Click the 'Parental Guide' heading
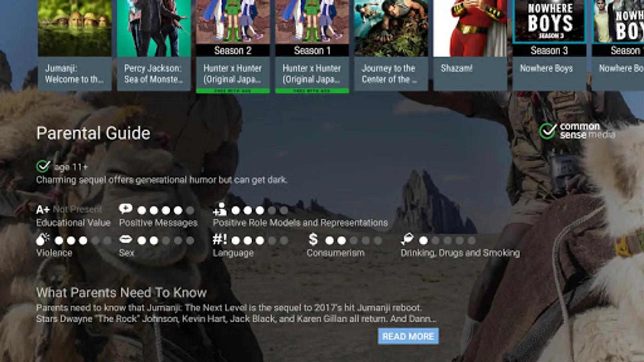The image size is (644, 362). (x=93, y=133)
